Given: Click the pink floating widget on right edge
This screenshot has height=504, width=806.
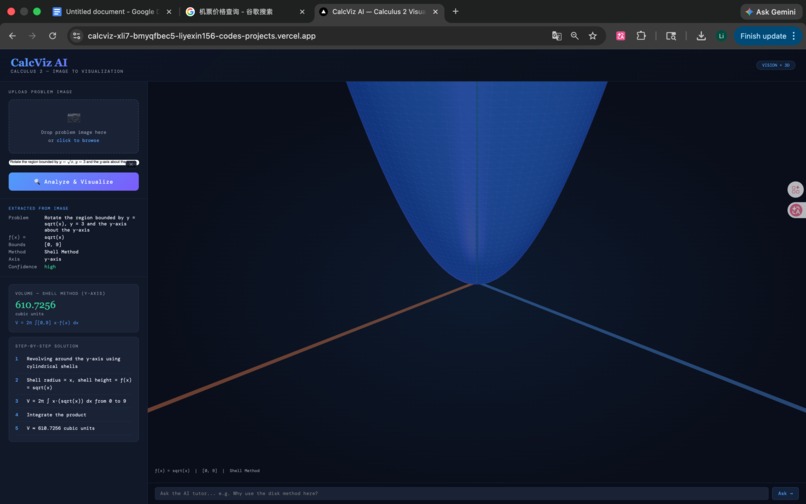Looking at the screenshot, I should click(796, 210).
